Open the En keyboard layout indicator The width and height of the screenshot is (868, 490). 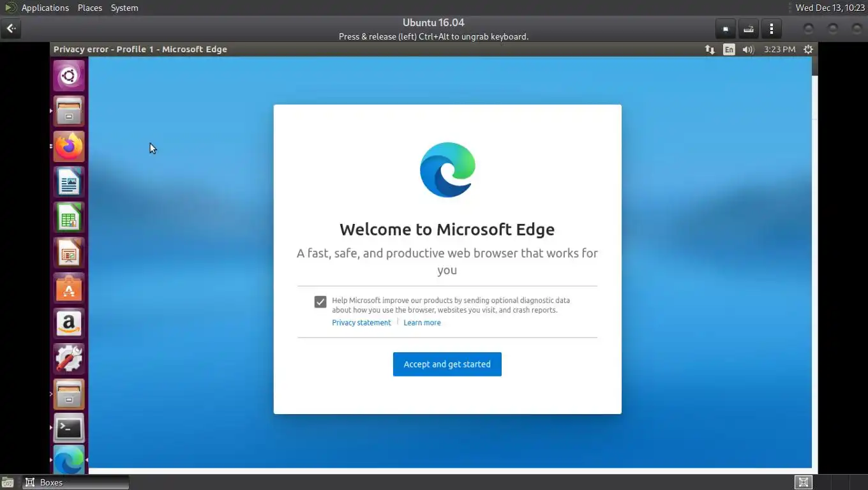pyautogui.click(x=729, y=49)
